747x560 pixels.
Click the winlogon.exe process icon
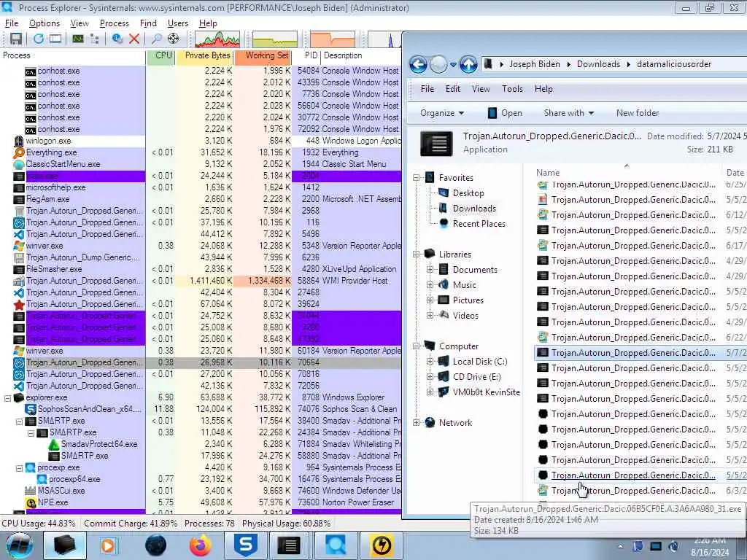(18, 141)
